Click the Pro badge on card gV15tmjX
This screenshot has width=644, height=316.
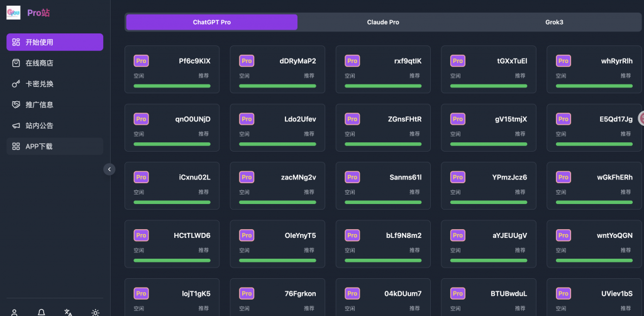(458, 119)
